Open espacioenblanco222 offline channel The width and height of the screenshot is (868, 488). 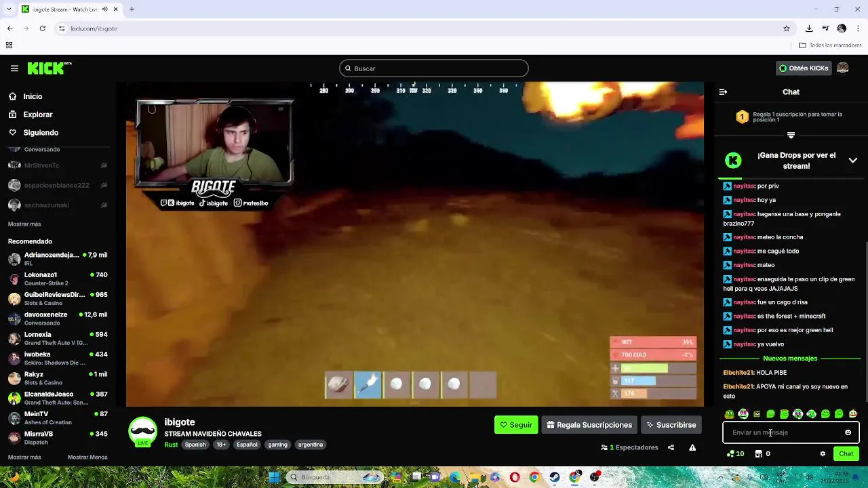click(58, 185)
